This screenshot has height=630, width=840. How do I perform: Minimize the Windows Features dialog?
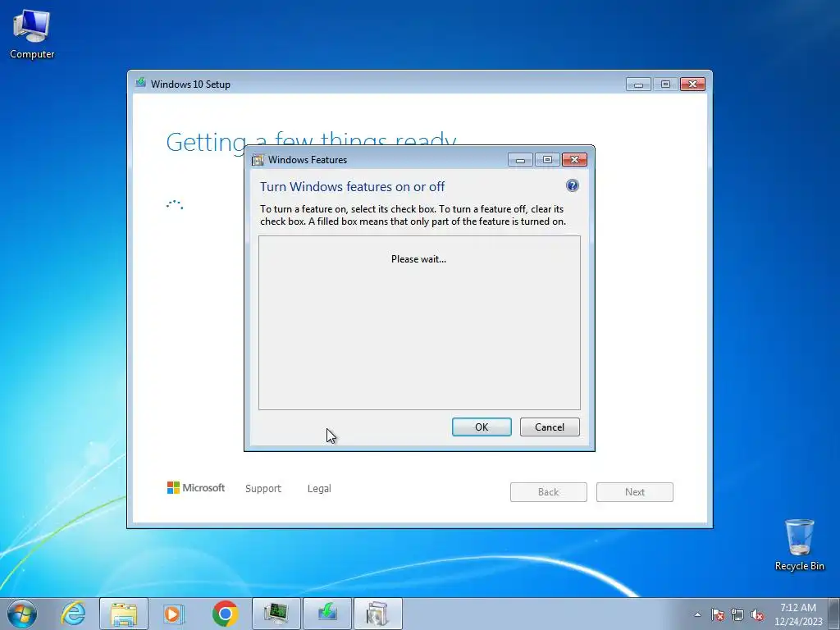[520, 160]
